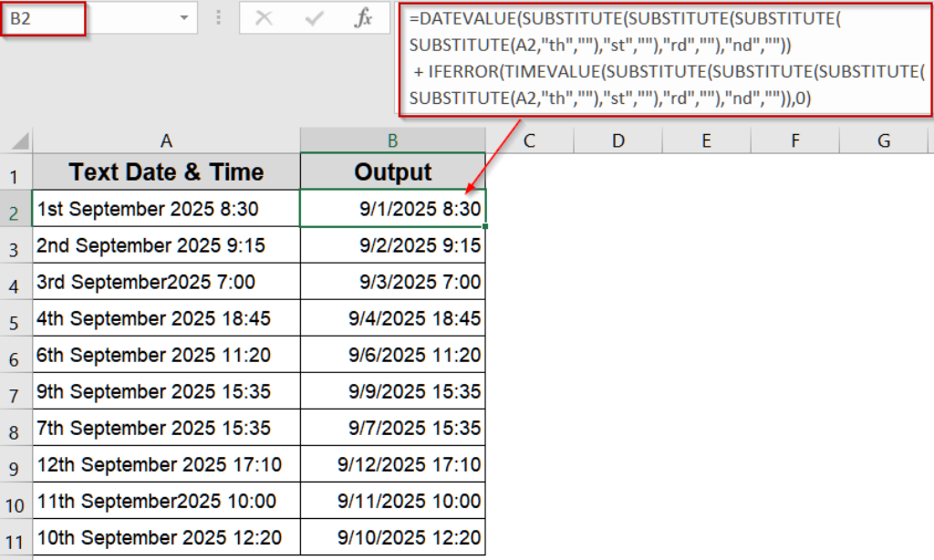
Task: Select row header 5
Action: 16,317
